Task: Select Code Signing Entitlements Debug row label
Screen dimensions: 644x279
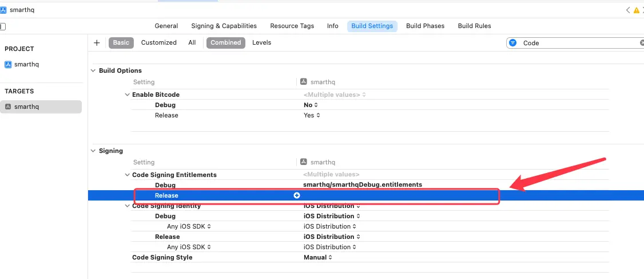Action: click(x=165, y=185)
